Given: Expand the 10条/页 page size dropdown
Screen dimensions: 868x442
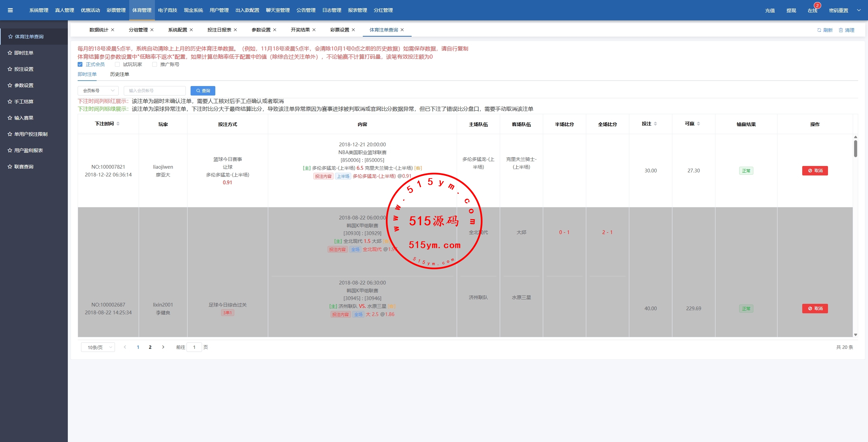Looking at the screenshot, I should [98, 347].
